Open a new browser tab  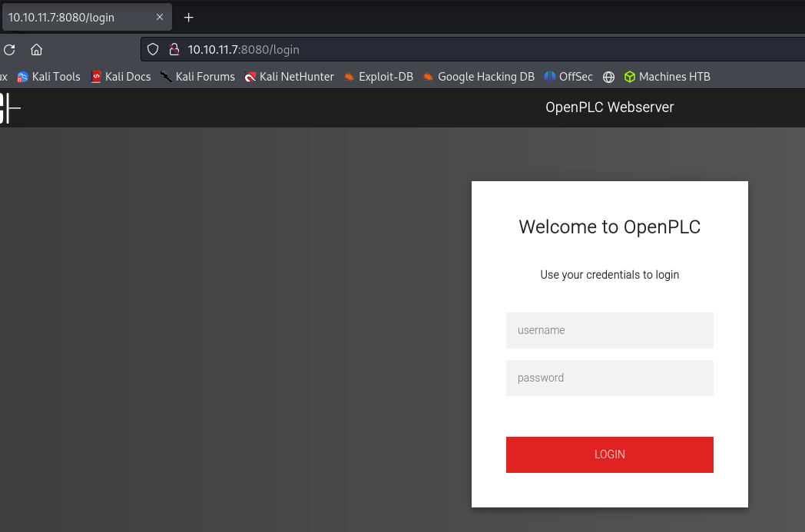(188, 18)
